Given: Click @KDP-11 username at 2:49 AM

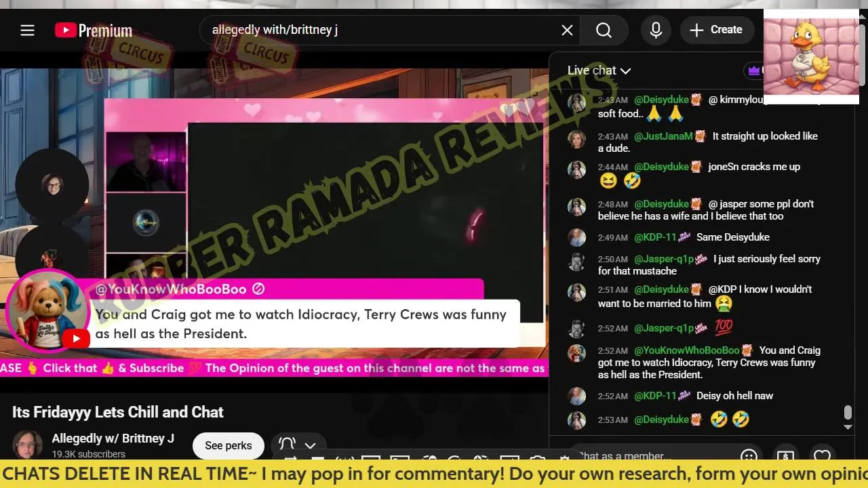Looking at the screenshot, I should click(x=655, y=237).
